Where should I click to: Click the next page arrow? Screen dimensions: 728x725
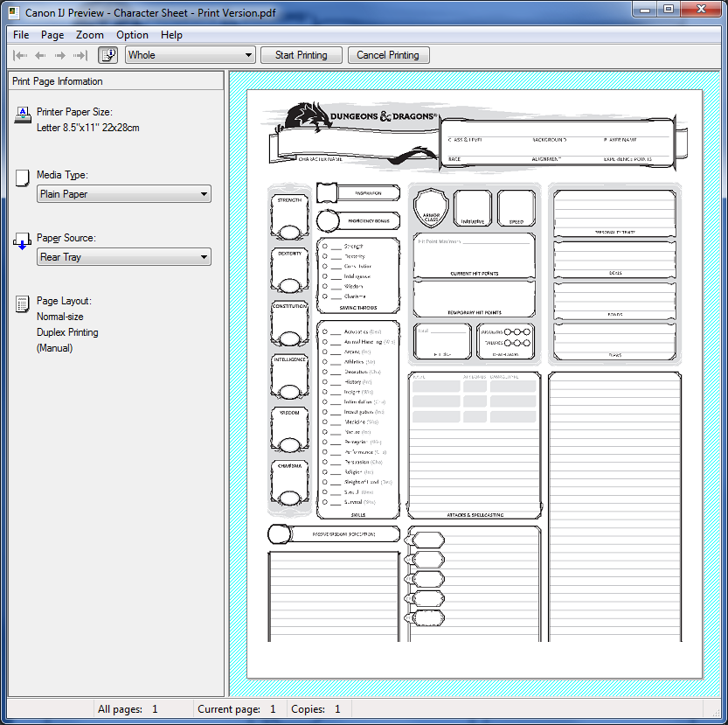pyautogui.click(x=60, y=55)
